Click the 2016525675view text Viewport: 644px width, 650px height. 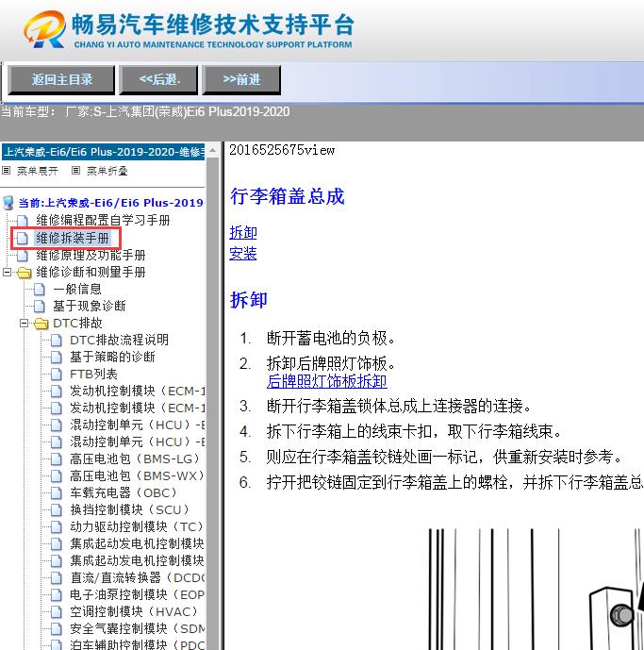click(x=282, y=150)
